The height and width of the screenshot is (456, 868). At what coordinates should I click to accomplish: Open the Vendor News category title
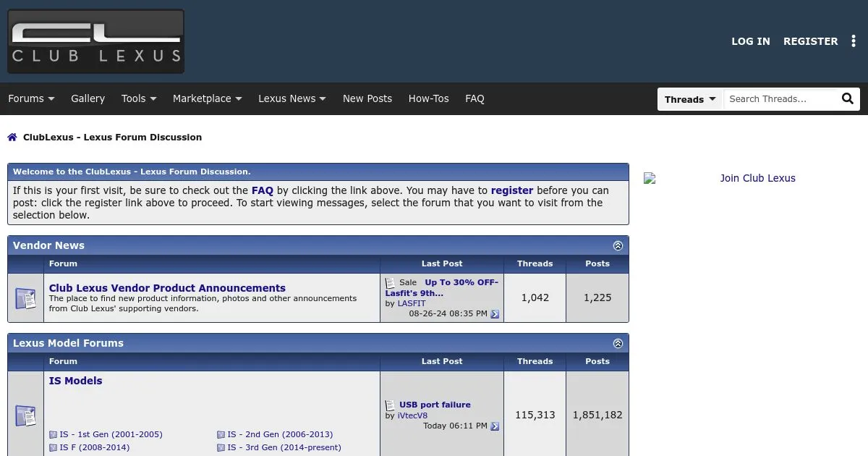[x=48, y=245]
